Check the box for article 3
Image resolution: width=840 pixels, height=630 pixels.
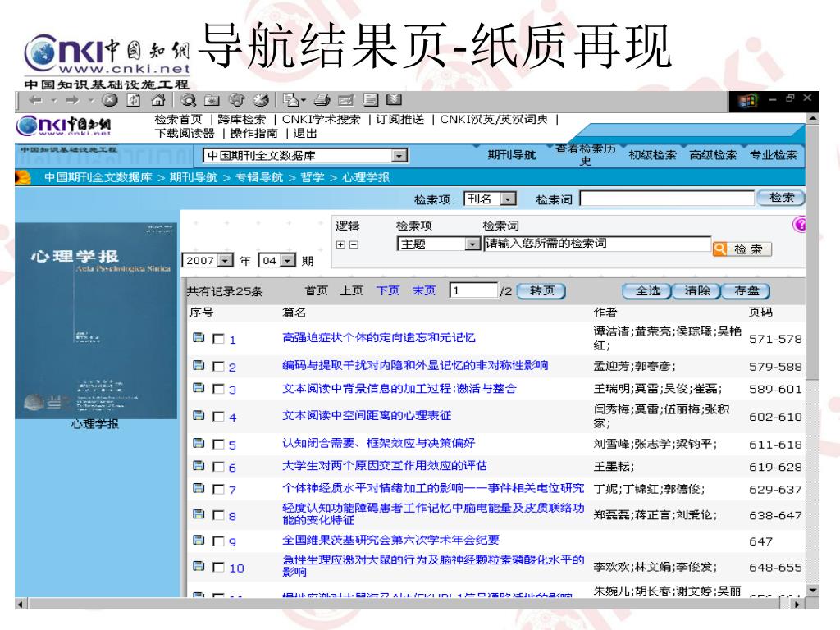[x=218, y=389]
